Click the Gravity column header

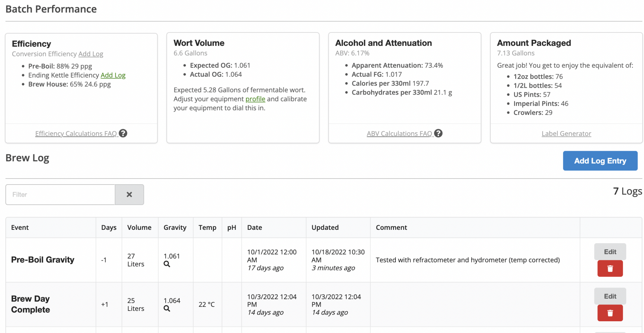[175, 227]
